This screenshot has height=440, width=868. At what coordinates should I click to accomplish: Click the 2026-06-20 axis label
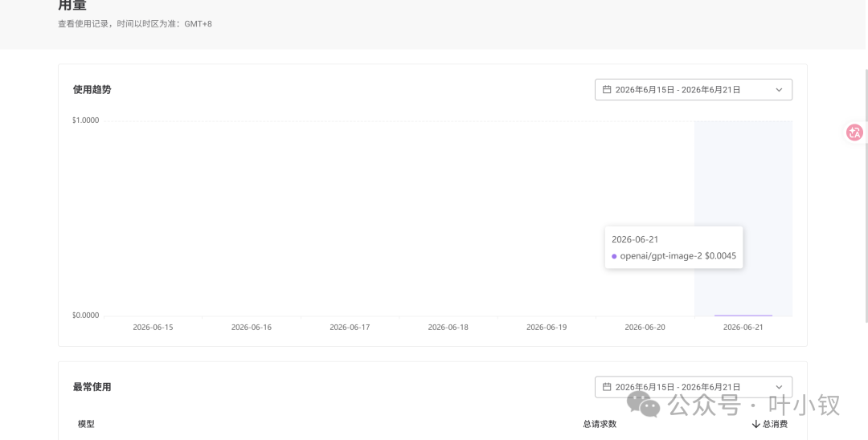[x=645, y=328]
